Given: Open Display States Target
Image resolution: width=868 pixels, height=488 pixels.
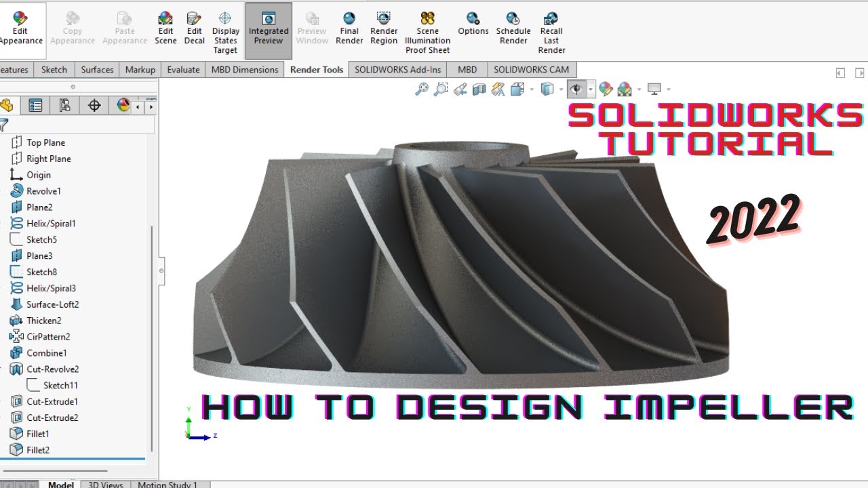Looking at the screenshot, I should (x=225, y=33).
